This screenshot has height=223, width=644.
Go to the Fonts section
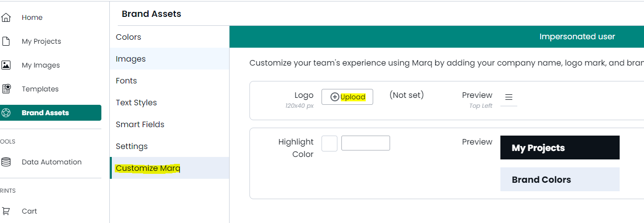coord(126,81)
